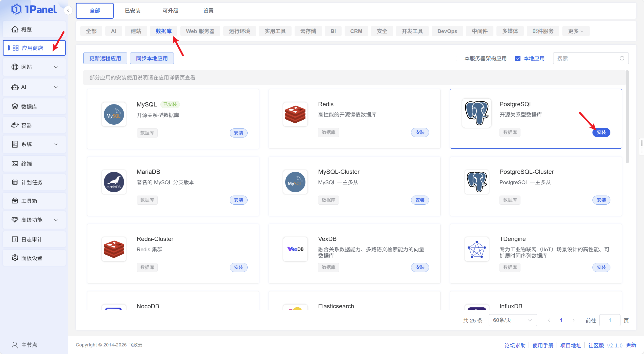Open the 更多 category dropdown
Viewport: 644px width, 354px height.
(576, 31)
